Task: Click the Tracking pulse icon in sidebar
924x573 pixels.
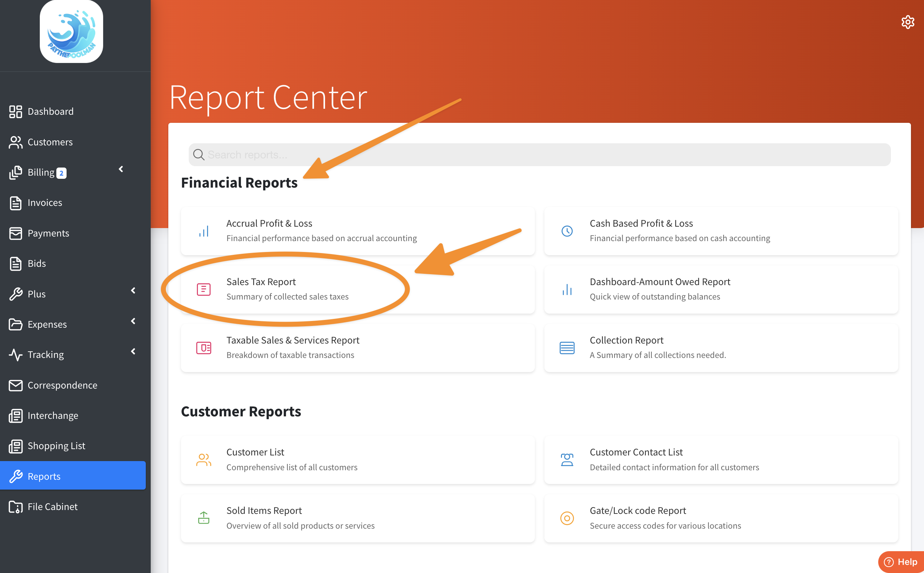Action: click(x=15, y=355)
